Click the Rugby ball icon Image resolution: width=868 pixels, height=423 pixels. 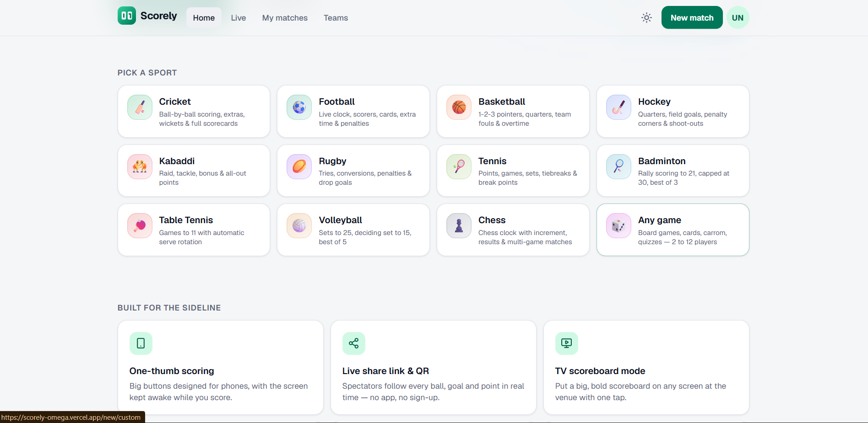299,166
